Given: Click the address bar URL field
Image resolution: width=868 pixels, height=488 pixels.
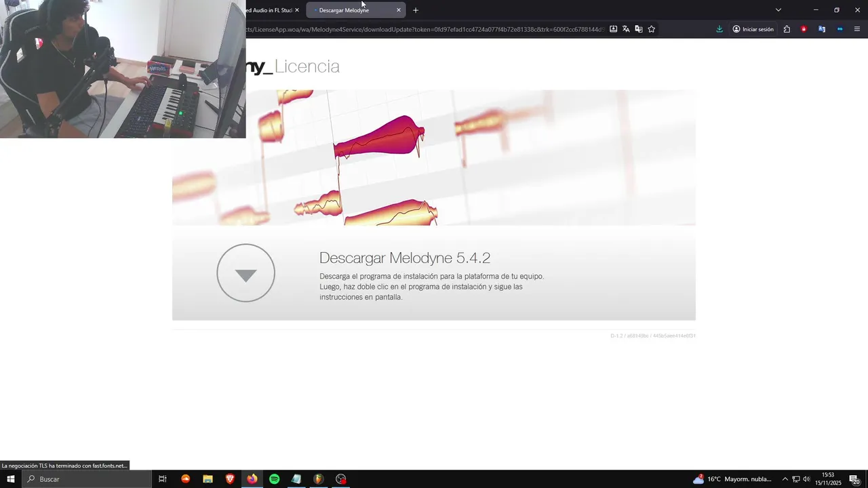Looking at the screenshot, I should point(424,29).
